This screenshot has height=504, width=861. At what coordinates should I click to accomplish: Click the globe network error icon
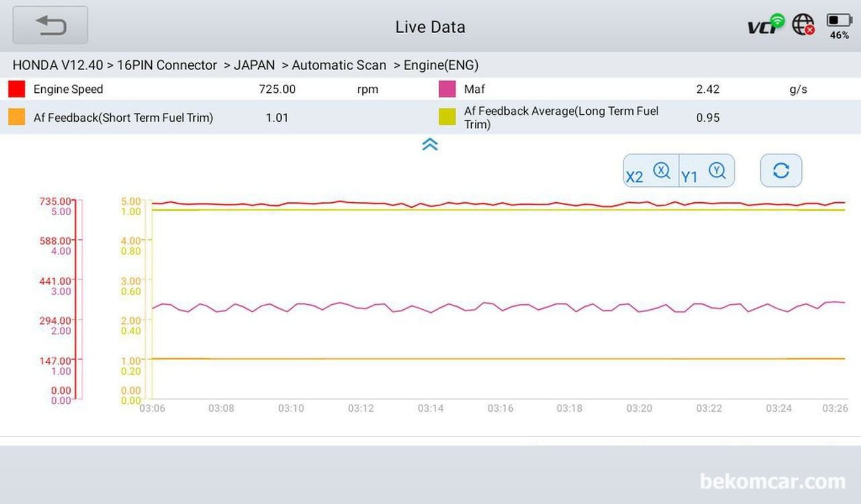coord(803,25)
